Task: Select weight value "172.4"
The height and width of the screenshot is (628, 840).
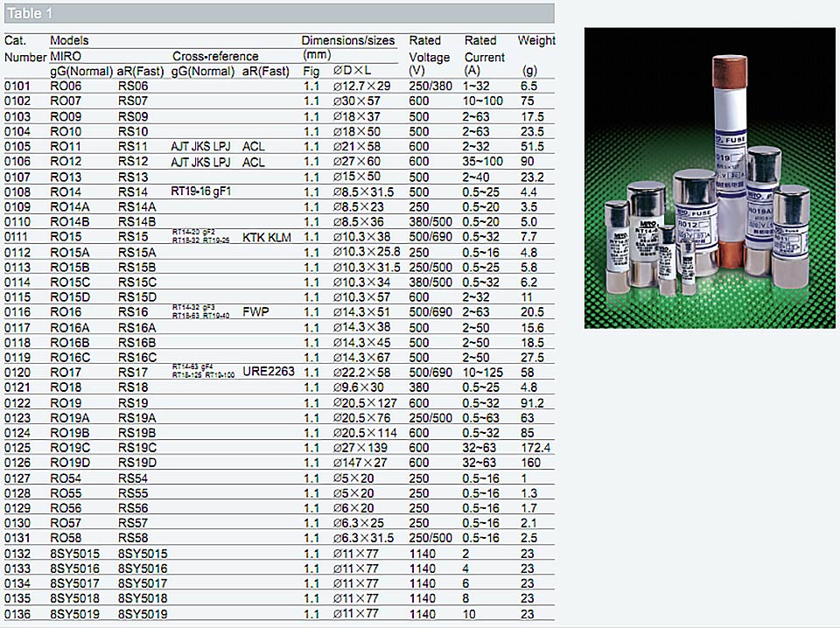Action: coord(535,448)
